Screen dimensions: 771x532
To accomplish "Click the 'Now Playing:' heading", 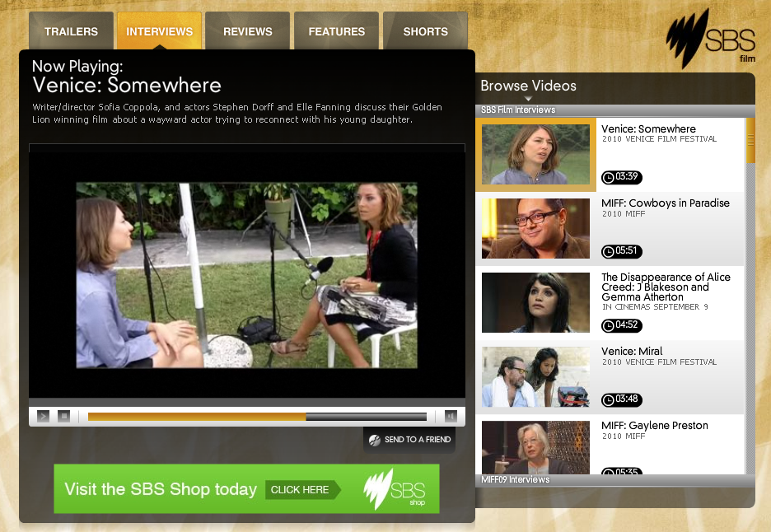I will click(x=77, y=67).
